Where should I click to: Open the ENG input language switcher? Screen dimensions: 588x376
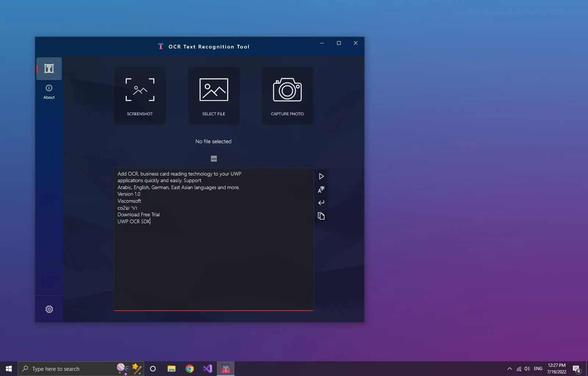pos(538,369)
